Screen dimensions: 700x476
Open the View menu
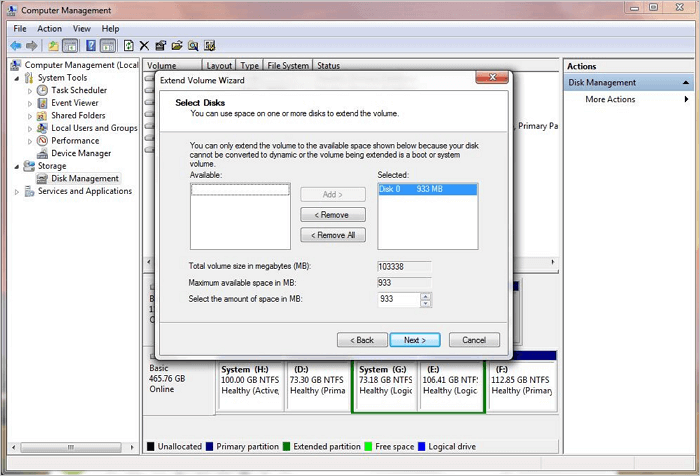81,29
